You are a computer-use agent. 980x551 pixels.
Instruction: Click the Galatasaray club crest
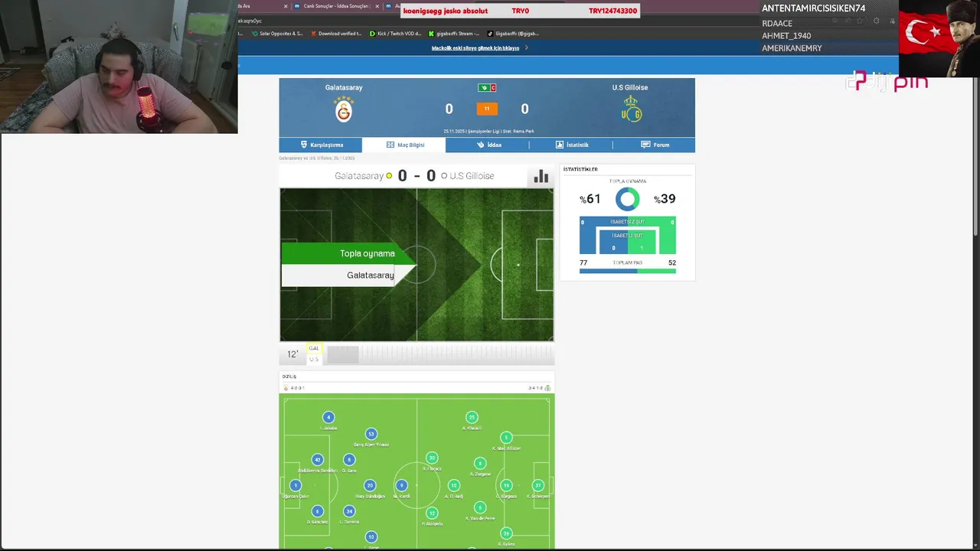coord(344,110)
